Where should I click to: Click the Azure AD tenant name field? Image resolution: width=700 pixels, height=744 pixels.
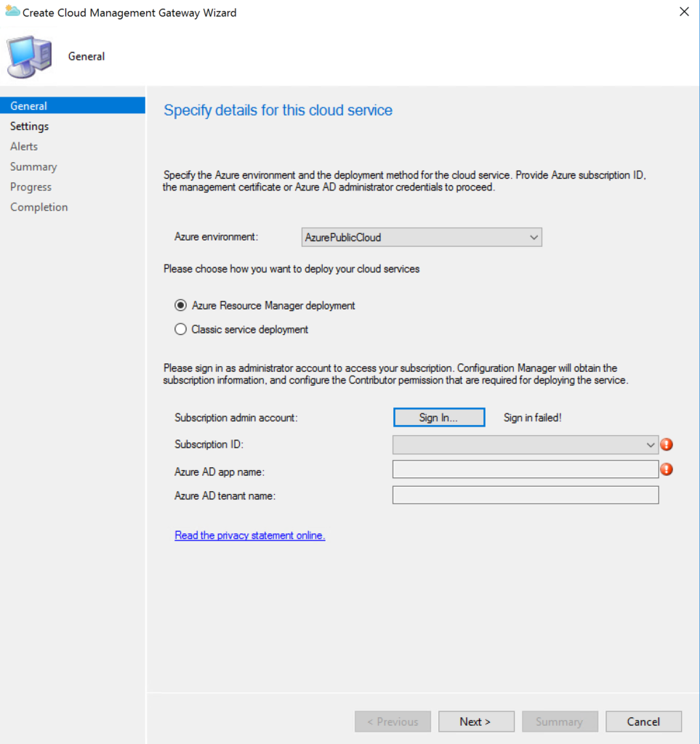click(x=526, y=495)
